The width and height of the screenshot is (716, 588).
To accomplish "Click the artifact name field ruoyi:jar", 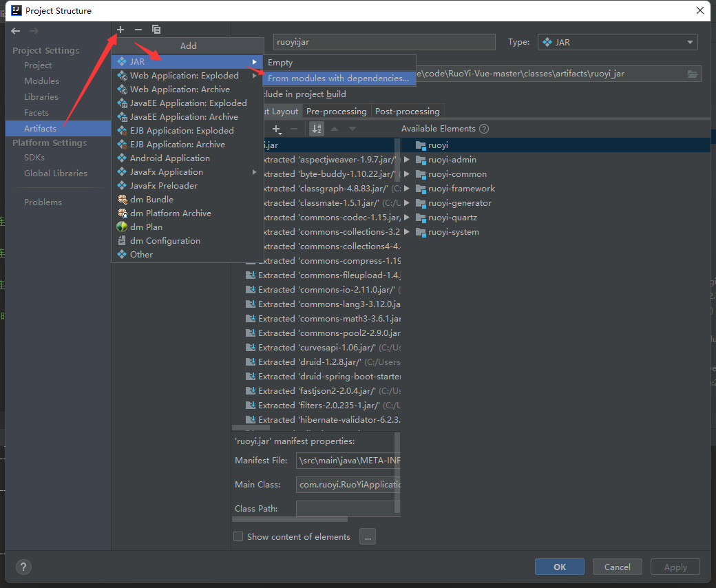I will 384,42.
